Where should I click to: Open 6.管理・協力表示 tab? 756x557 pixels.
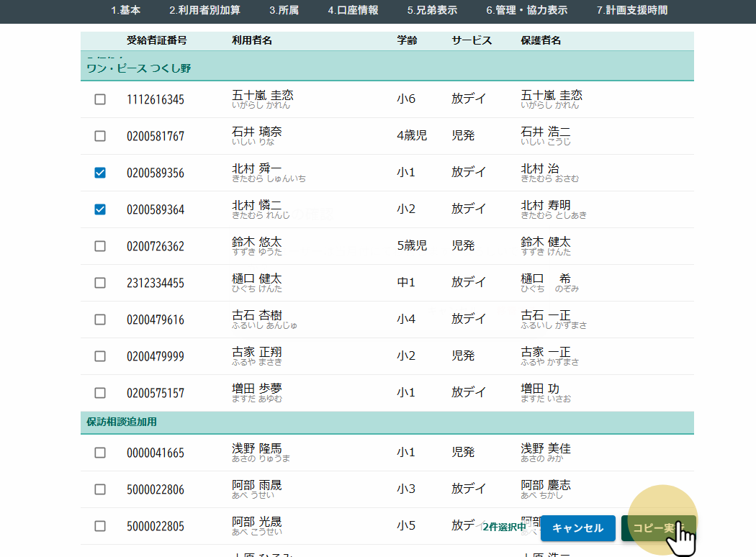point(526,10)
